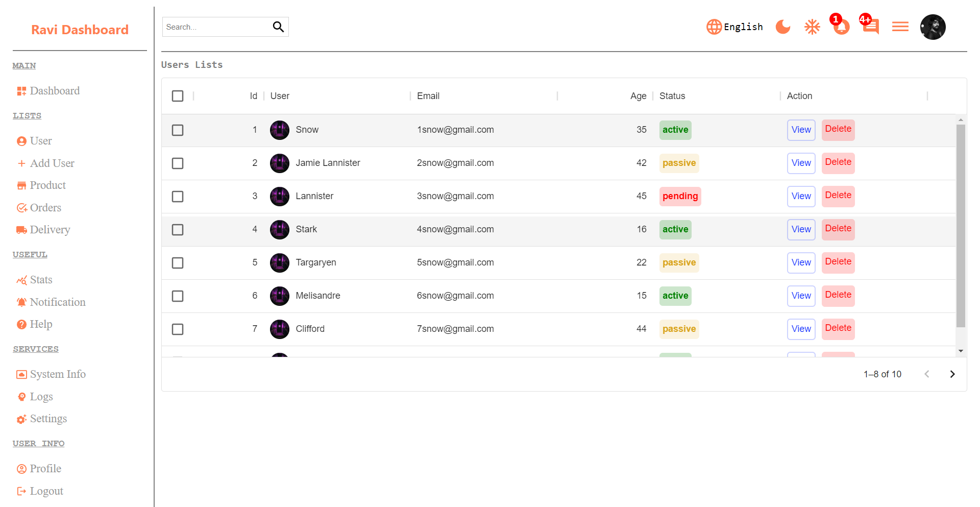980x507 pixels.
Task: Click the Stats graph icon in the sidebar
Action: [21, 280]
